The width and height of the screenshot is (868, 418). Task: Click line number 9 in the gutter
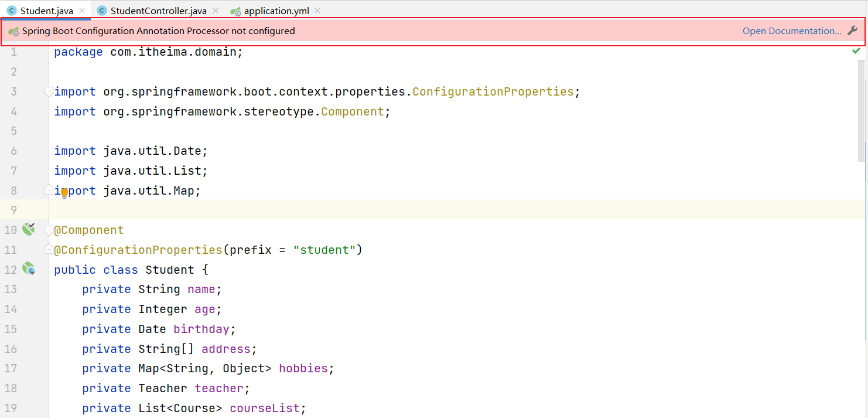click(14, 210)
